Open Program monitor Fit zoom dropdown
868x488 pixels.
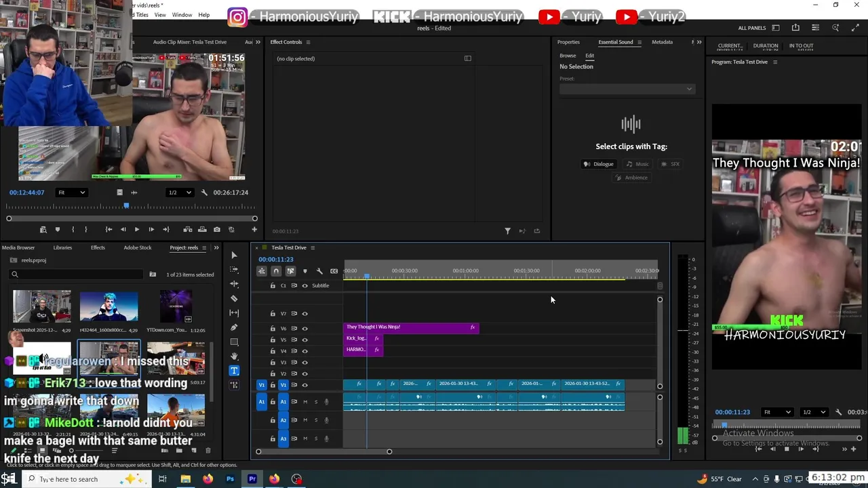[x=777, y=412]
